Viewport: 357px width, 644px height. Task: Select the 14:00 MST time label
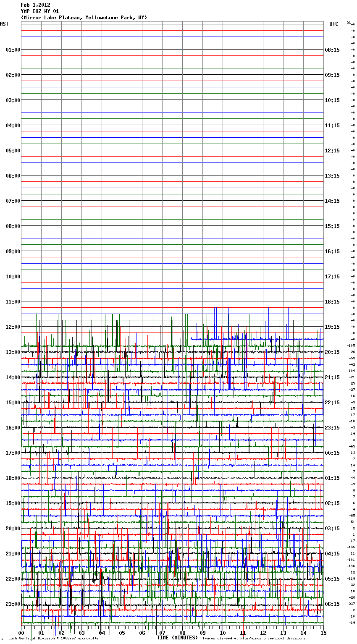click(x=13, y=377)
